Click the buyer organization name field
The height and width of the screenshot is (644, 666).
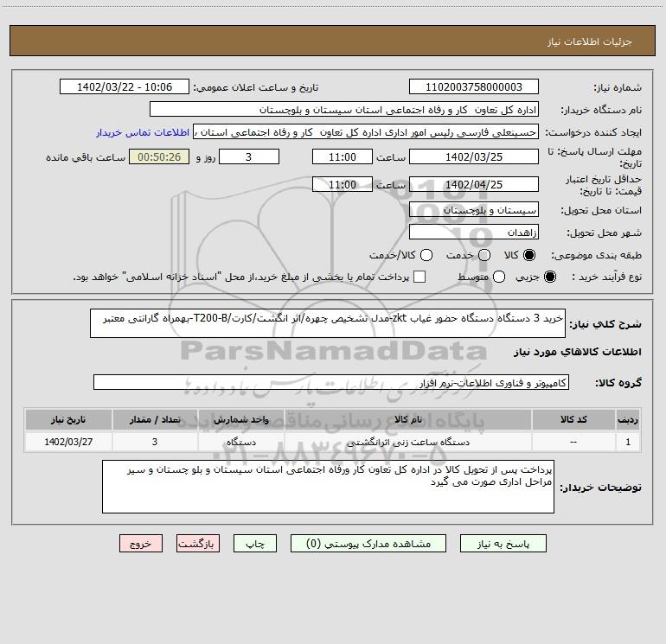[344, 110]
